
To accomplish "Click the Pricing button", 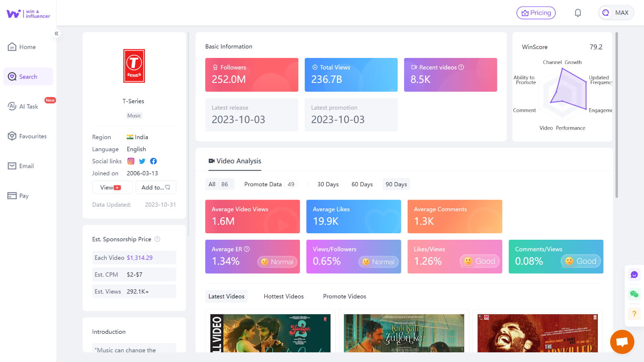I will [536, 12].
